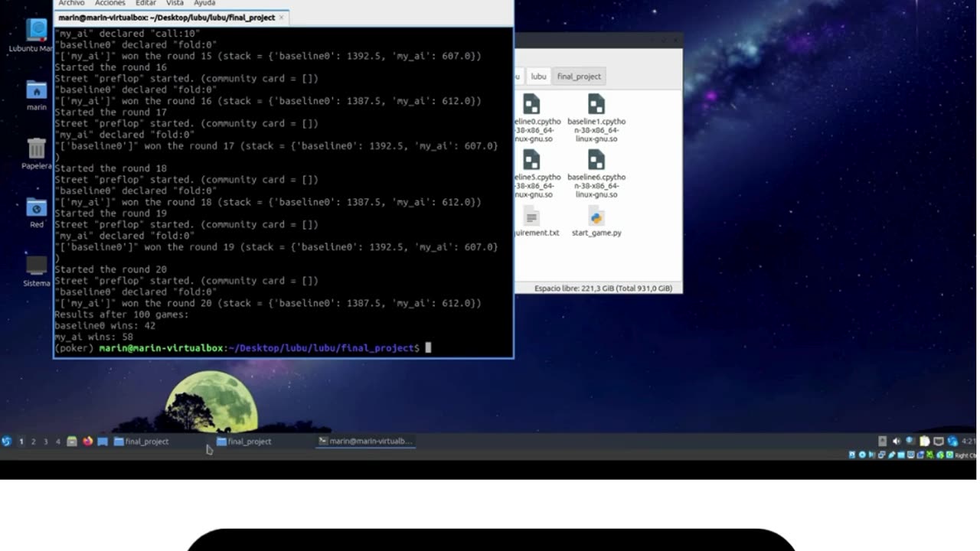Click the terminal command prompt cursor
The height and width of the screenshot is (551, 980).
428,347
